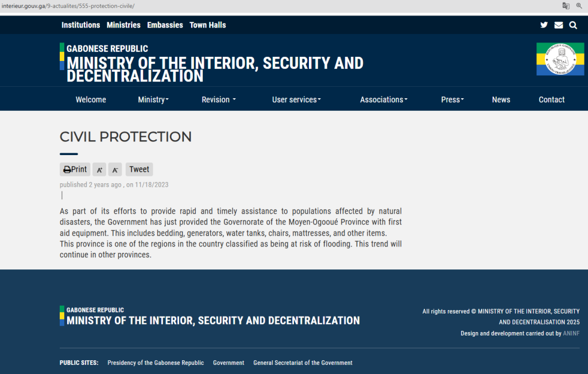Click the browser translate page icon
588x374 pixels.
566,6
